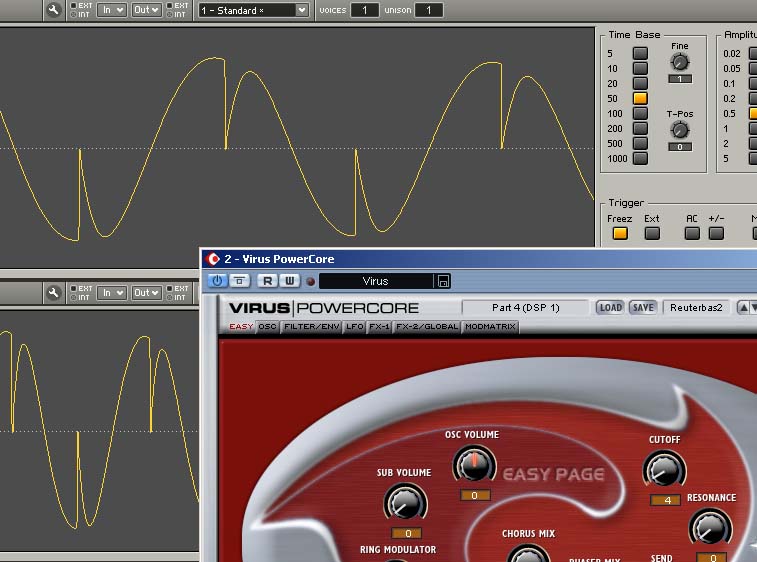Click the preset save disk icon beside Virus
The height and width of the screenshot is (562, 757).
[x=443, y=281]
